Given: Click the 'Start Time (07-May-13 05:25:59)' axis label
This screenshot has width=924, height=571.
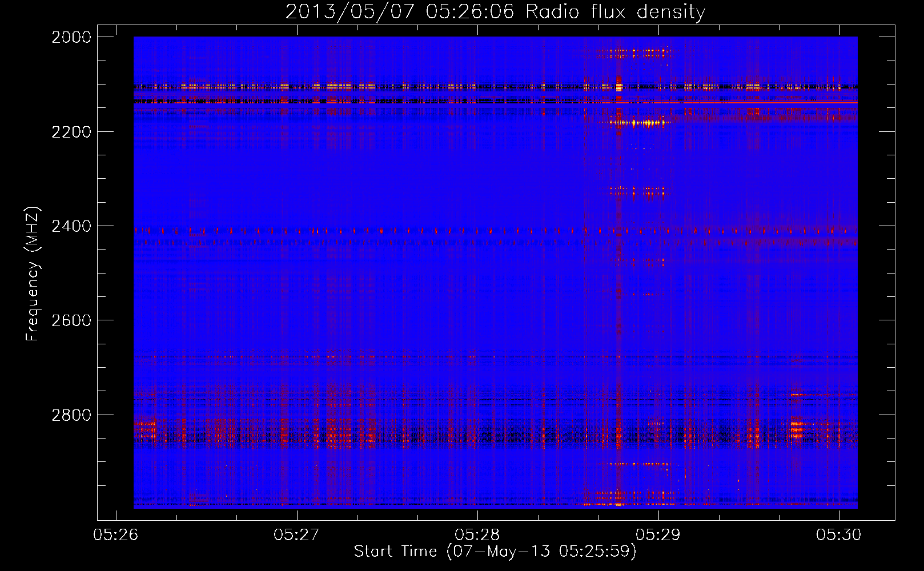Looking at the screenshot, I should (495, 552).
